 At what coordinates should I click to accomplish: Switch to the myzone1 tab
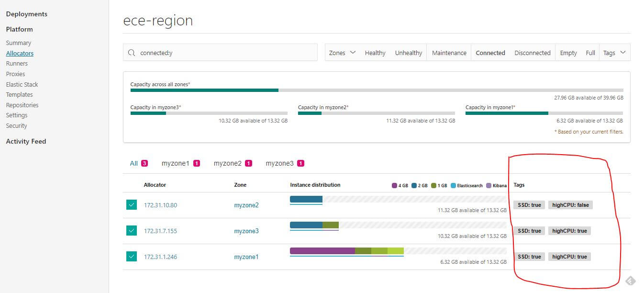point(176,163)
